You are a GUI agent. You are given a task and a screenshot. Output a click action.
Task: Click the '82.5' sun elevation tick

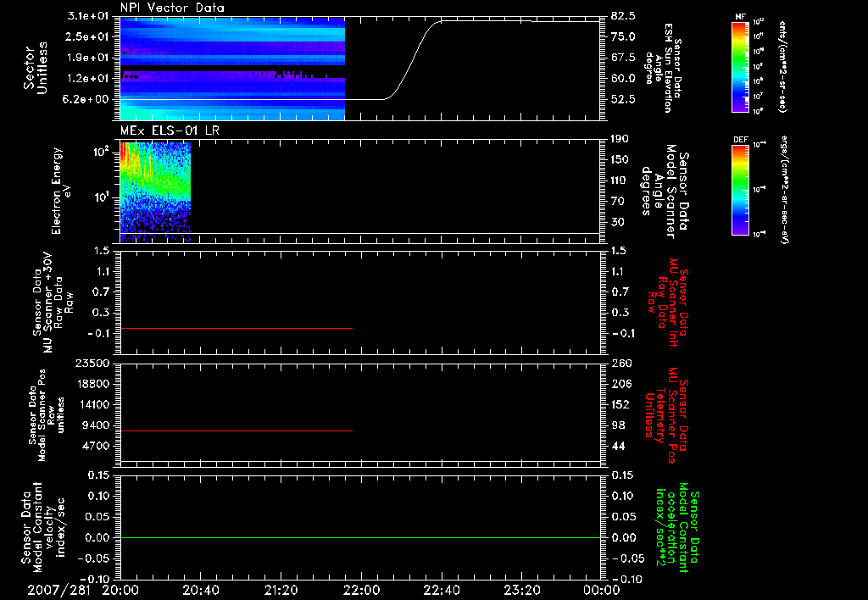623,16
